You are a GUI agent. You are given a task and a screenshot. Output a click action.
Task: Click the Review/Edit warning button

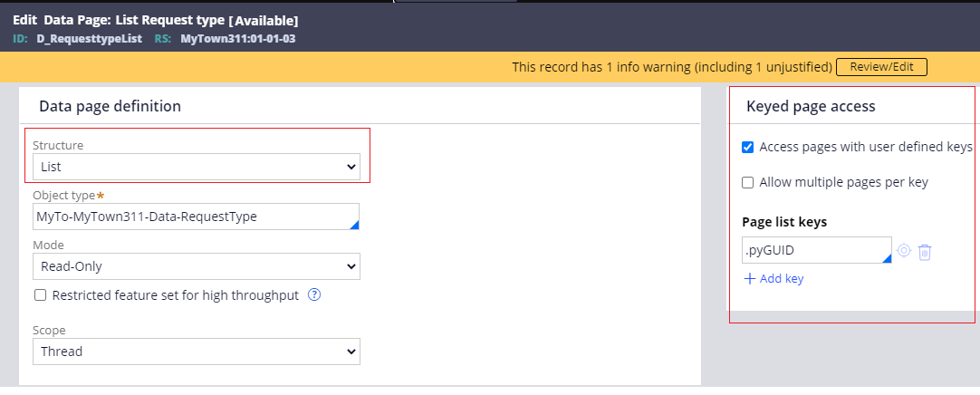(881, 66)
